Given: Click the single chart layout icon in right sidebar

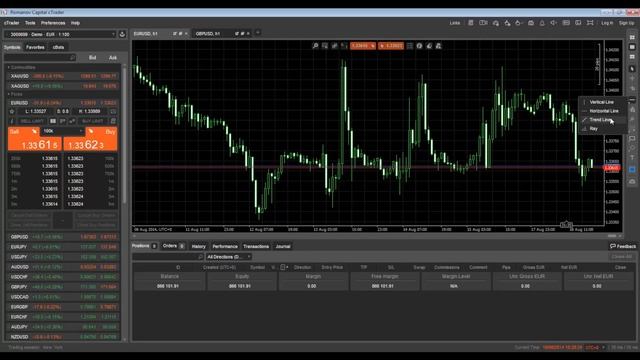Looking at the screenshot, I should 632,47.
